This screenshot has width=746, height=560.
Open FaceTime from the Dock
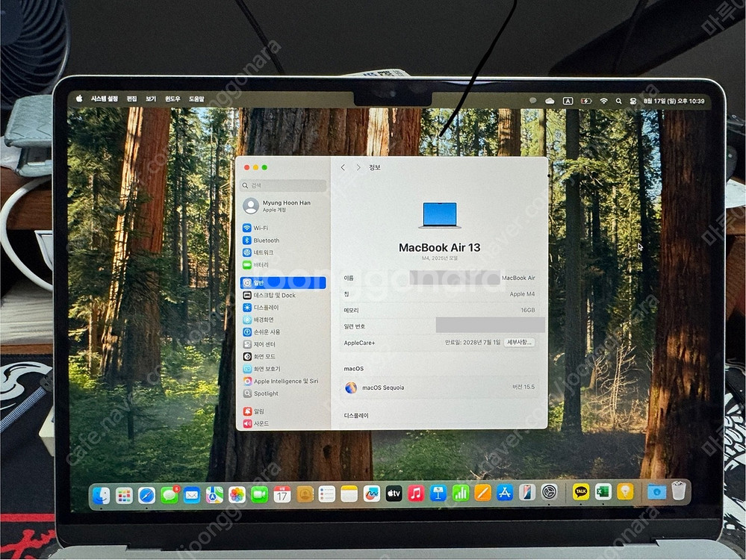pos(259,495)
